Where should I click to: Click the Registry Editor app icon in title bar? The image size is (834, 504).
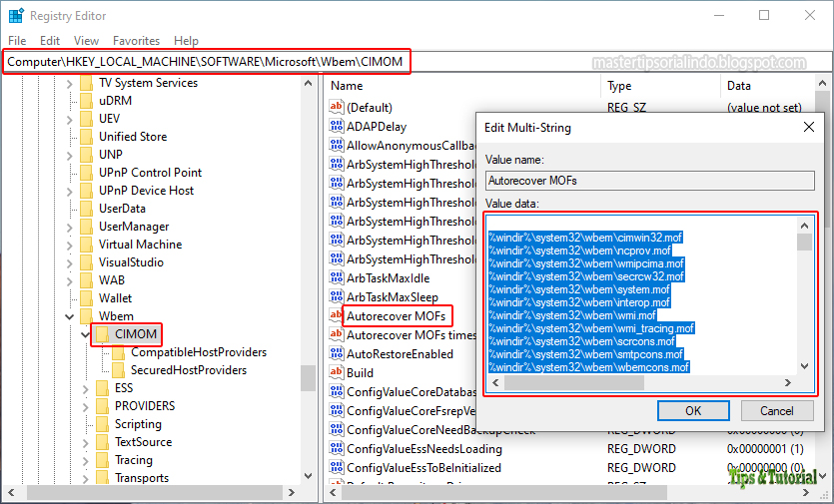click(16, 15)
